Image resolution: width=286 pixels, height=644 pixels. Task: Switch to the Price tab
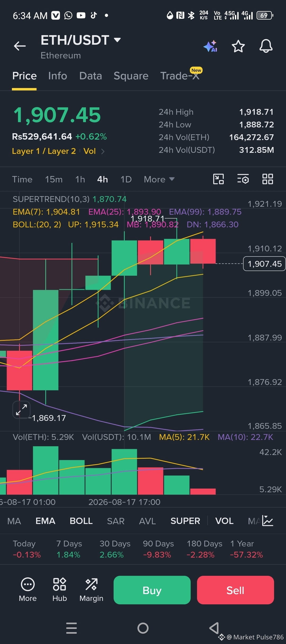pyautogui.click(x=24, y=76)
